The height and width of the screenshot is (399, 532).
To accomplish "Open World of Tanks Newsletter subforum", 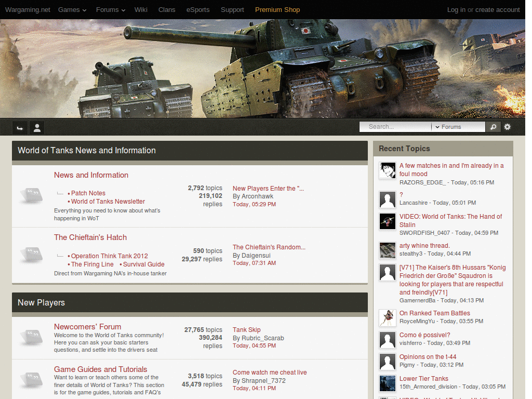I will 108,202.
